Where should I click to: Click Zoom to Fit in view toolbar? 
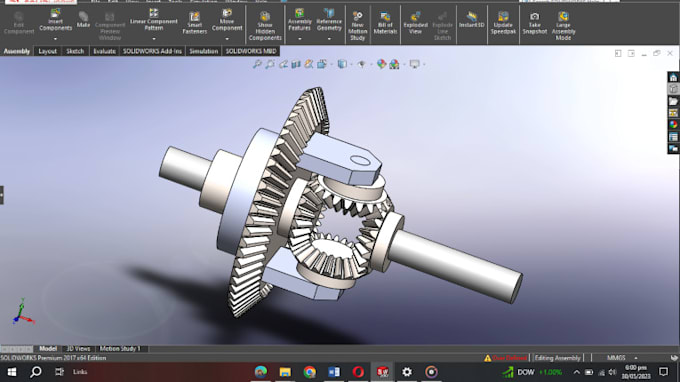pos(257,64)
